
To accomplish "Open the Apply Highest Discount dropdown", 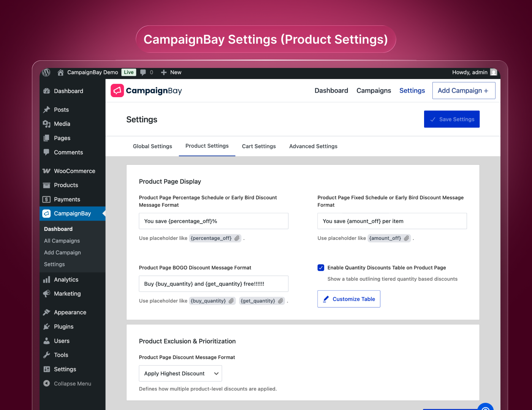I will click(180, 374).
